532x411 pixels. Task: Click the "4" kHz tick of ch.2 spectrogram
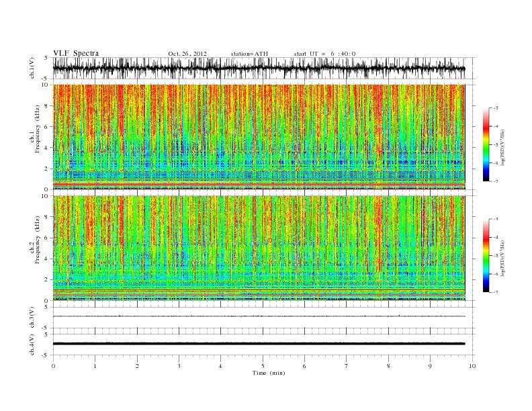coord(46,259)
